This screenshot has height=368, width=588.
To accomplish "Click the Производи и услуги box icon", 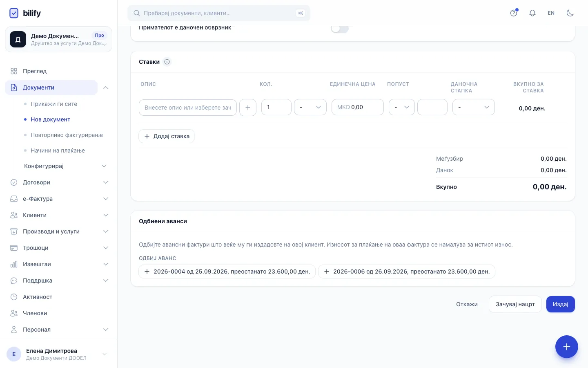I will click(x=14, y=231).
